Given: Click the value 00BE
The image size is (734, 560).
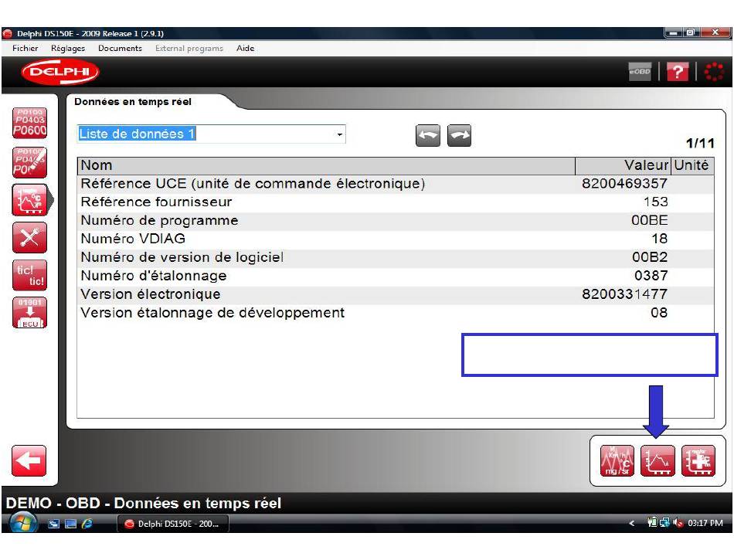Looking at the screenshot, I should (649, 220).
